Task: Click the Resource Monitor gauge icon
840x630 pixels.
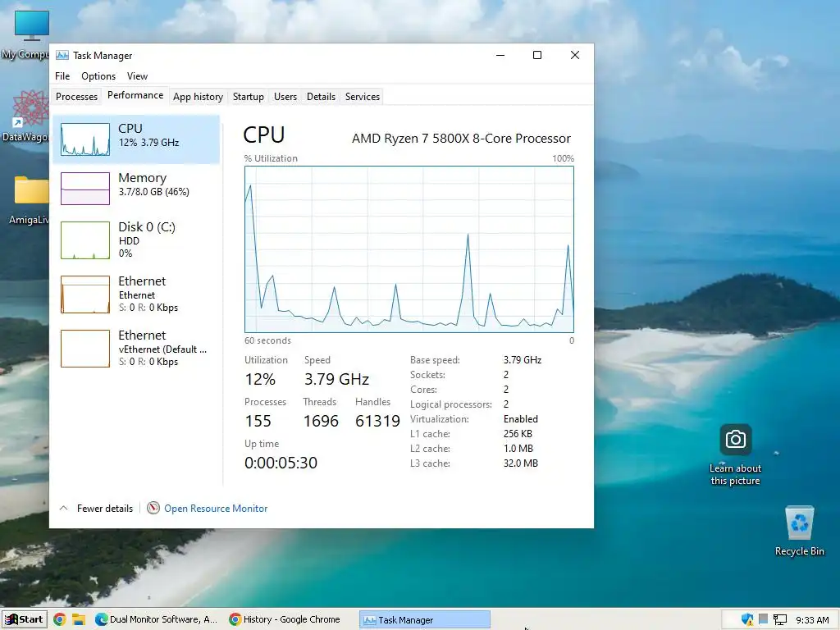Action: click(x=153, y=508)
